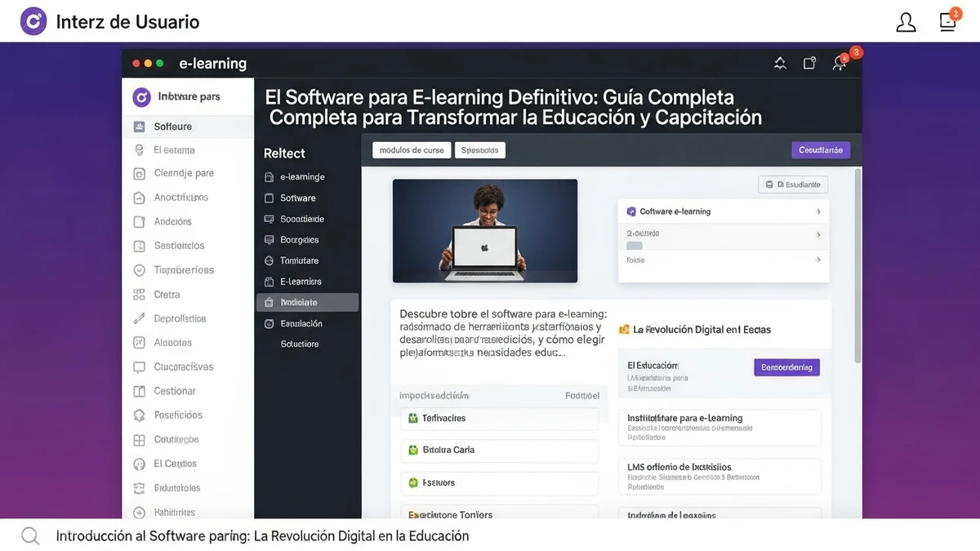Click the bell-like icon in e-learning title bar
This screenshot has height=551, width=980.
780,63
